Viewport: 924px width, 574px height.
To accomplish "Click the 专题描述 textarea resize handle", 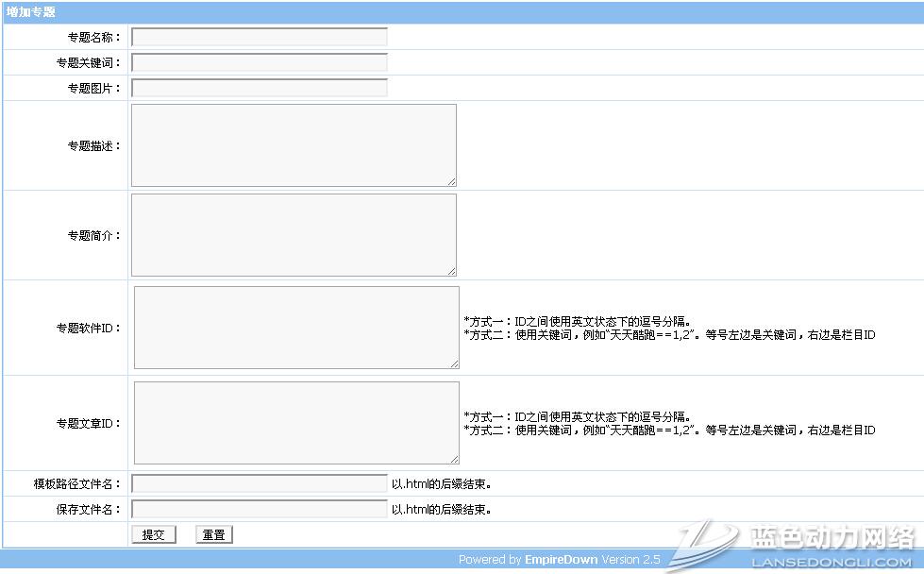I will point(451,181).
